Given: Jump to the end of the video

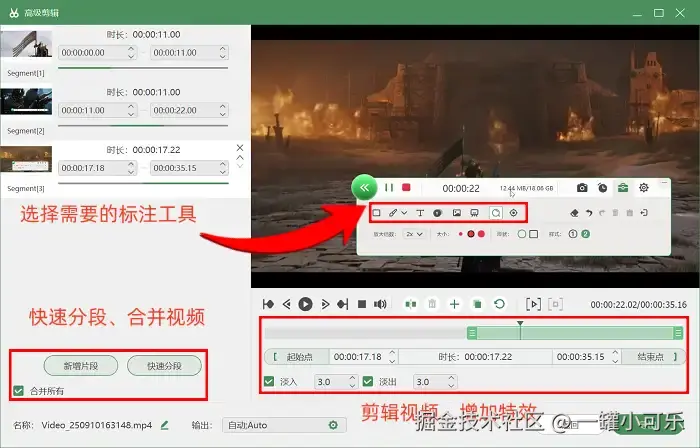Looking at the screenshot, I should coord(342,304).
